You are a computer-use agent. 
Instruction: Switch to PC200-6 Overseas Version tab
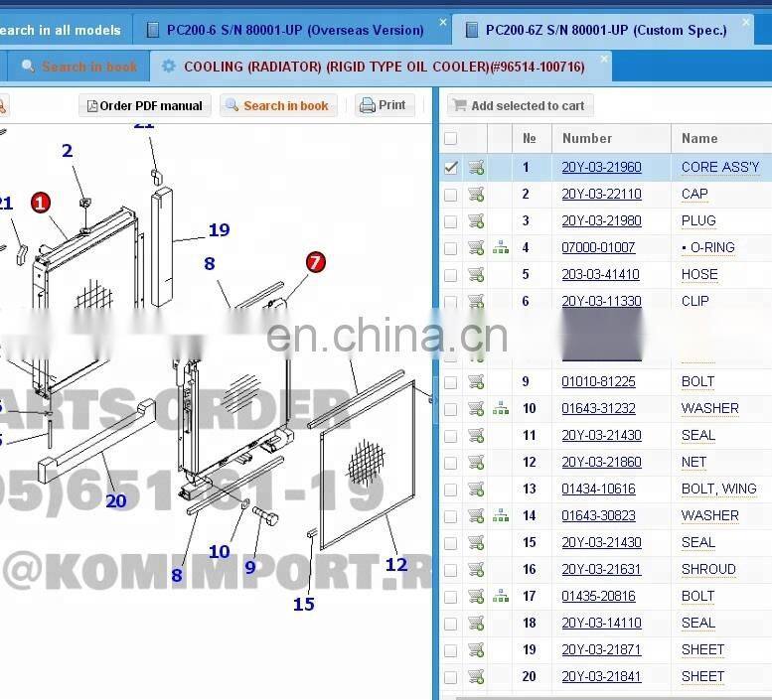292,30
